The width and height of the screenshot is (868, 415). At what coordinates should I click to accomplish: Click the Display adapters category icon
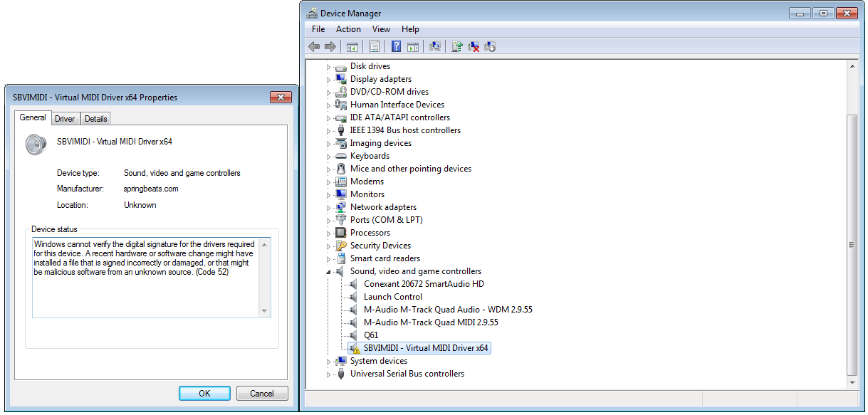point(340,79)
